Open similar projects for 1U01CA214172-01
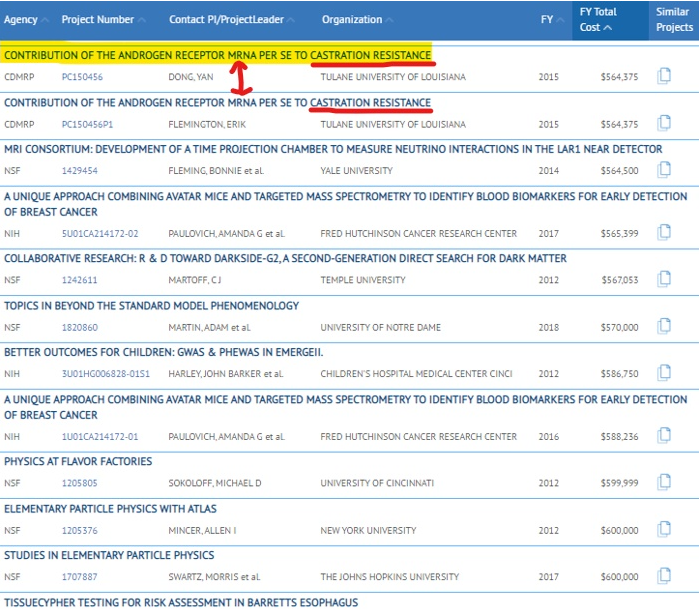699x616 pixels. 664,435
